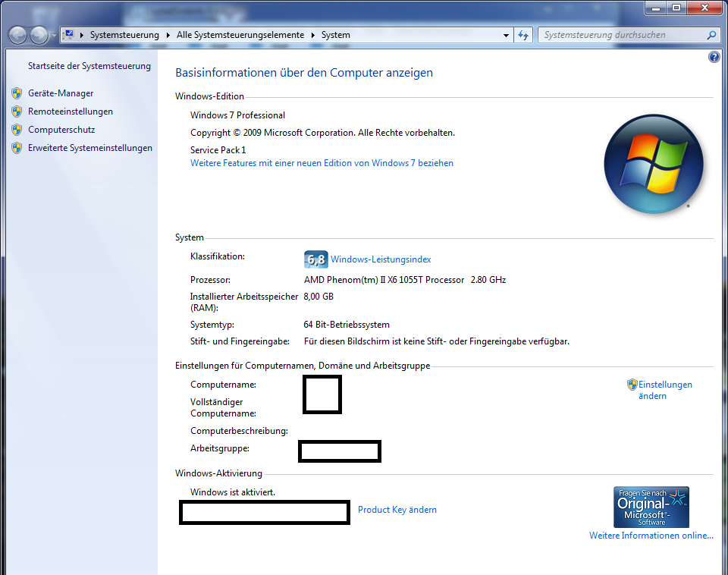Click the Back navigation arrow
Screen dimensions: 728x575
[17, 36]
